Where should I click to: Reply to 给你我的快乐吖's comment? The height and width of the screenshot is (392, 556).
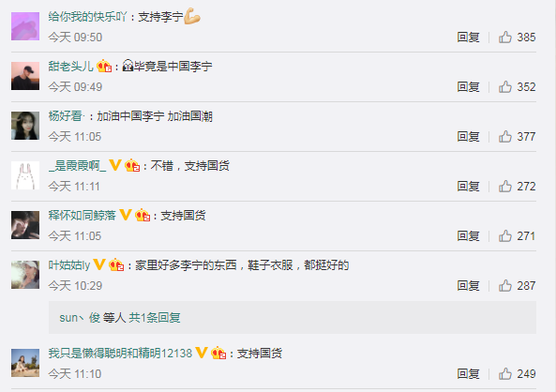pos(468,37)
